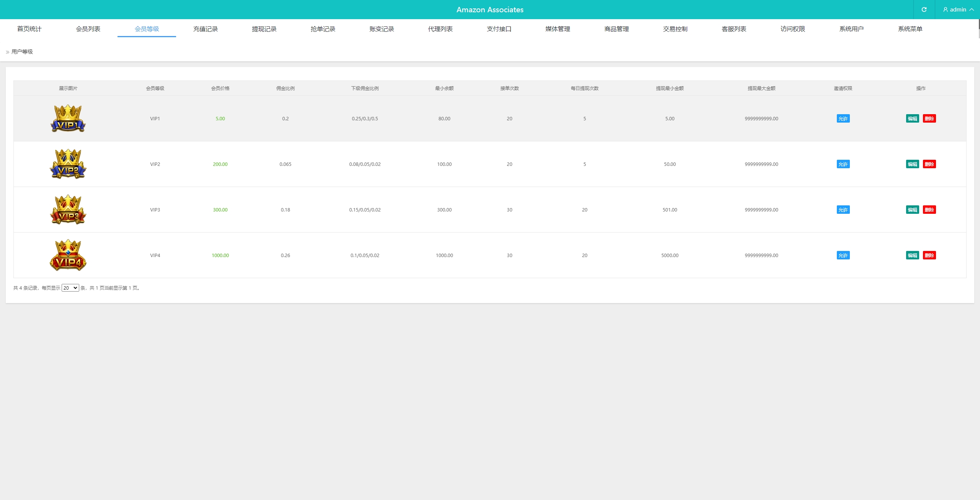This screenshot has width=980, height=500.
Task: Click the 用户等级 breadcrumb label
Action: coord(22,52)
